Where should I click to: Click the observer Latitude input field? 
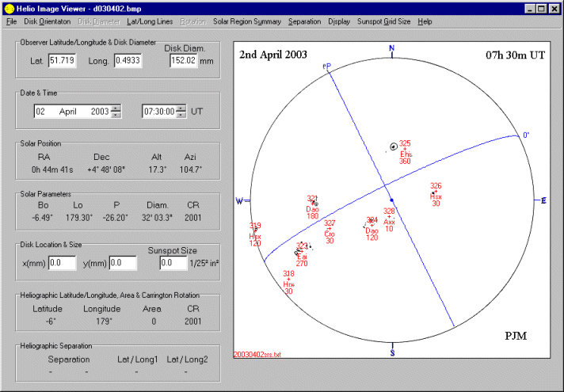62,61
